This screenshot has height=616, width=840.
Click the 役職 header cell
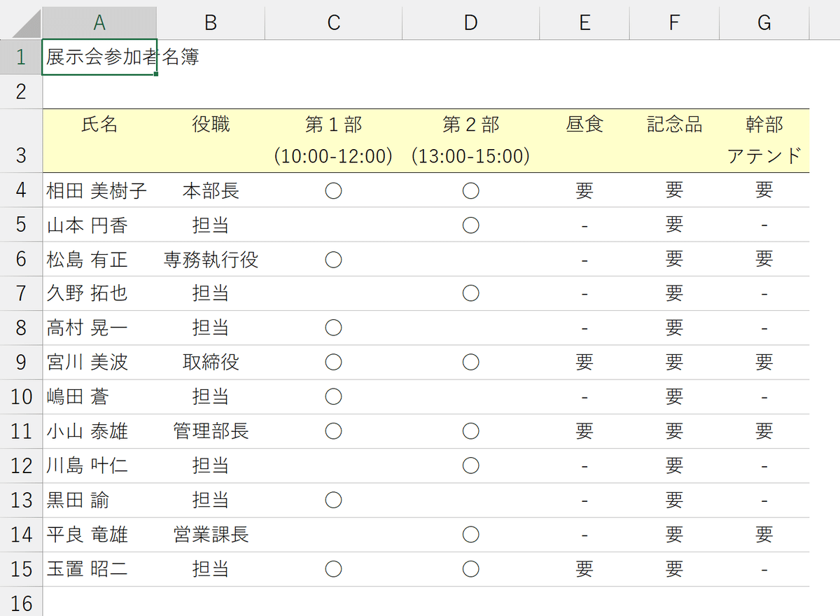[x=211, y=141]
